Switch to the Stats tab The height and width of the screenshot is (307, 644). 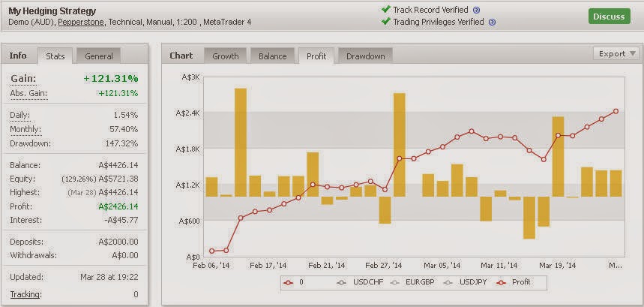[x=55, y=56]
